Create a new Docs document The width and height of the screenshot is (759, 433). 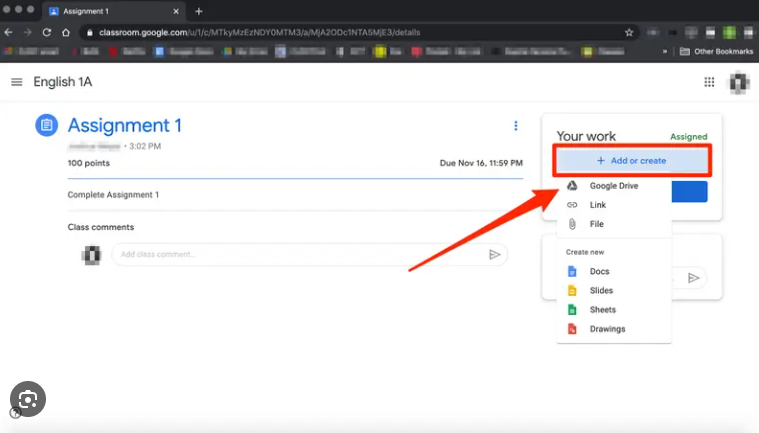[x=598, y=272]
